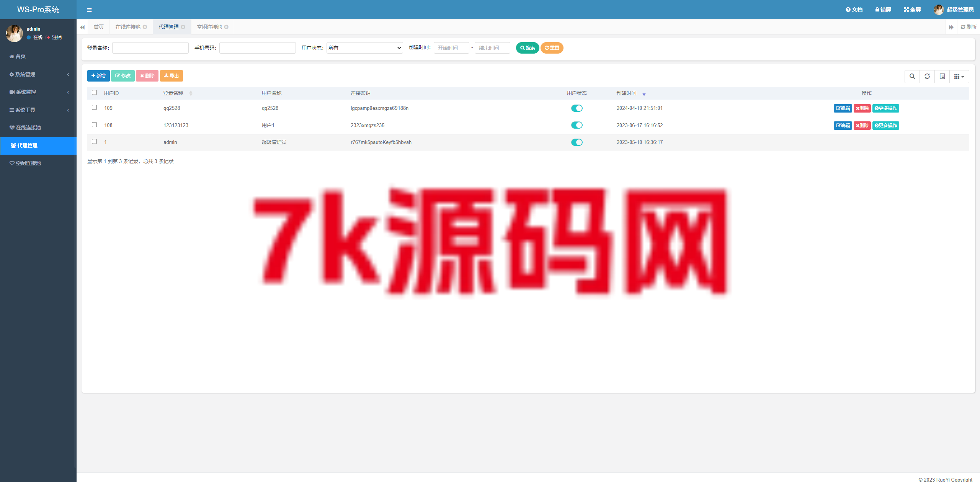
Task: Expand the 系统监控 sidebar menu
Action: point(38,92)
